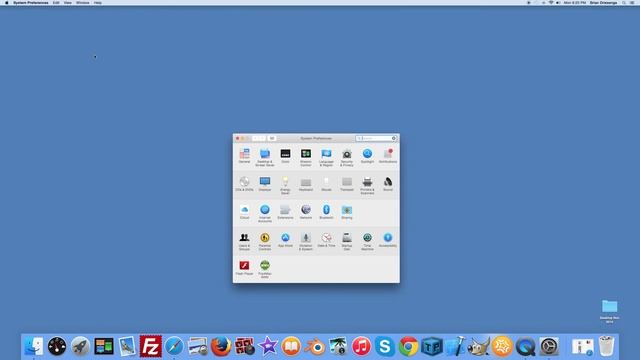Launch Safari from the Dock
This screenshot has height=360, width=640.
click(x=174, y=346)
